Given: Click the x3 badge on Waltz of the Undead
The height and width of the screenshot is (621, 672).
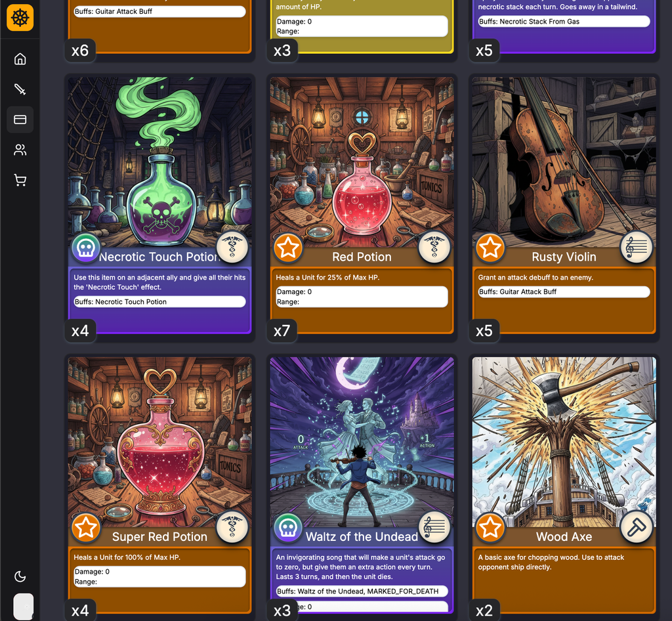Looking at the screenshot, I should coord(282,610).
